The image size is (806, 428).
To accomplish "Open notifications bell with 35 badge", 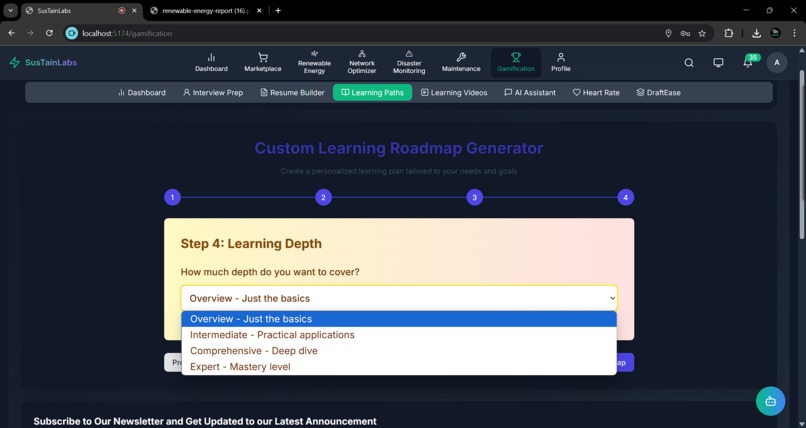I will coord(748,62).
